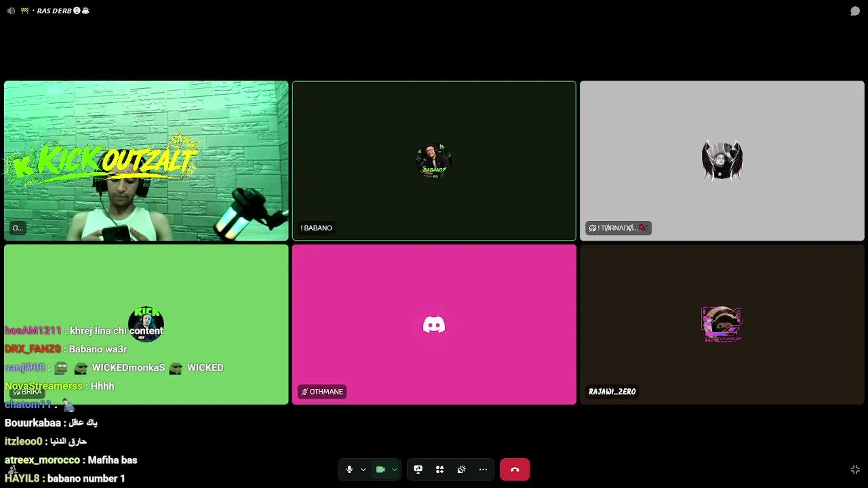
Task: Click the 'Babano wa3r' chat message
Action: [98, 349]
